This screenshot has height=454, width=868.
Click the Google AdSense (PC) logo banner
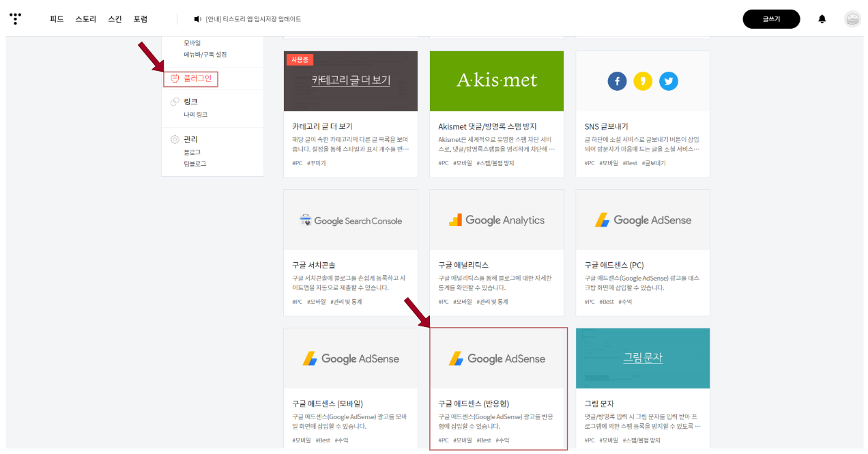click(x=643, y=221)
